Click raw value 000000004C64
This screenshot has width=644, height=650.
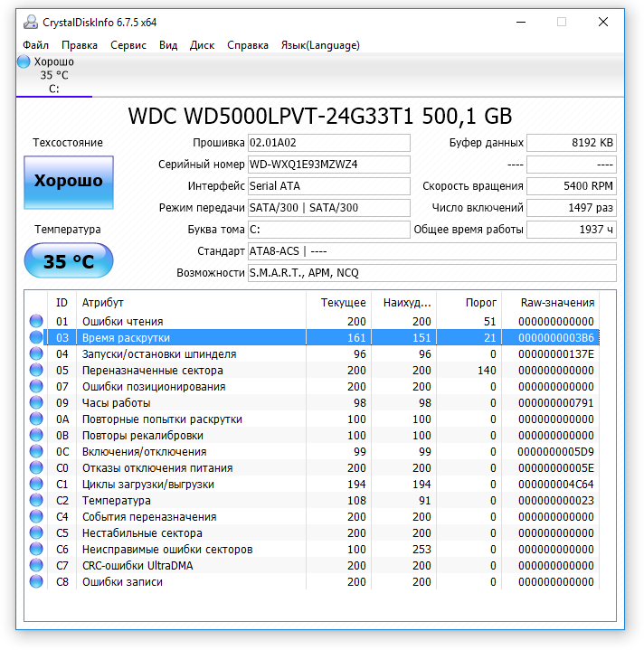coord(555,485)
